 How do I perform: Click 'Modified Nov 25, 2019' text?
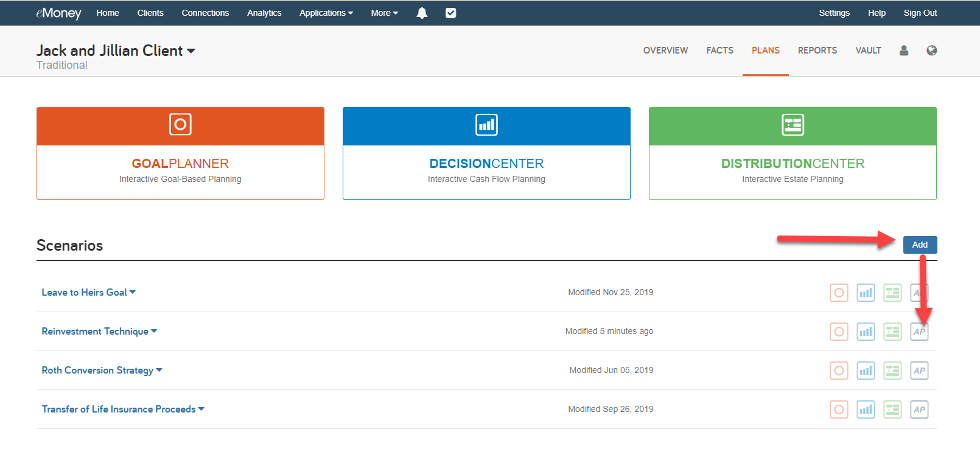point(611,293)
